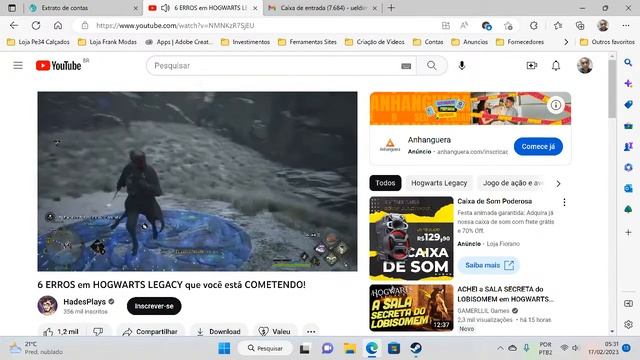Open File Explorer from taskbar
The height and width of the screenshot is (360, 640).
(350, 348)
